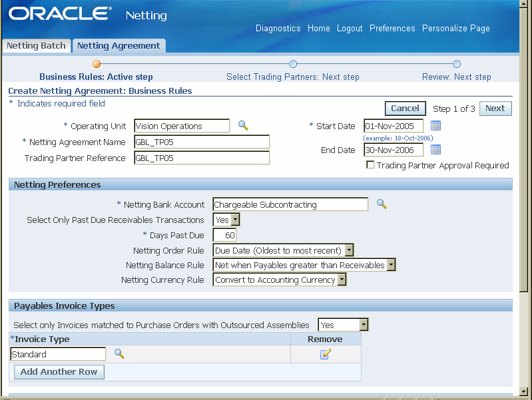The image size is (532, 400).
Task: Open the Outsourced Assemblies Yes dropdown
Action: (x=343, y=325)
